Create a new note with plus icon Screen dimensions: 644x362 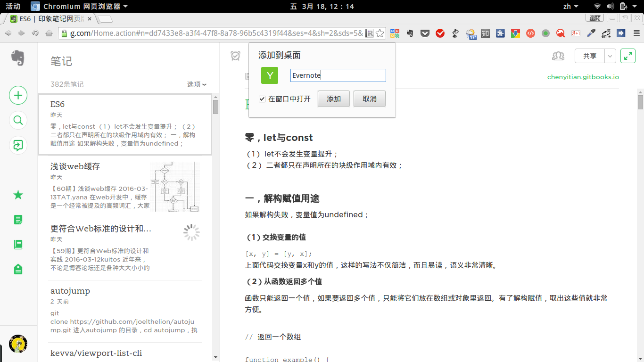point(18,95)
